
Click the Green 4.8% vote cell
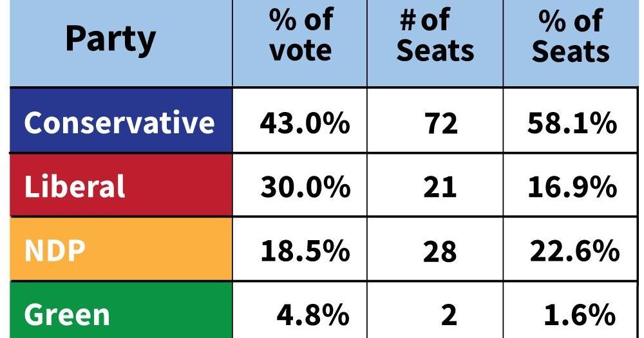[300, 310]
